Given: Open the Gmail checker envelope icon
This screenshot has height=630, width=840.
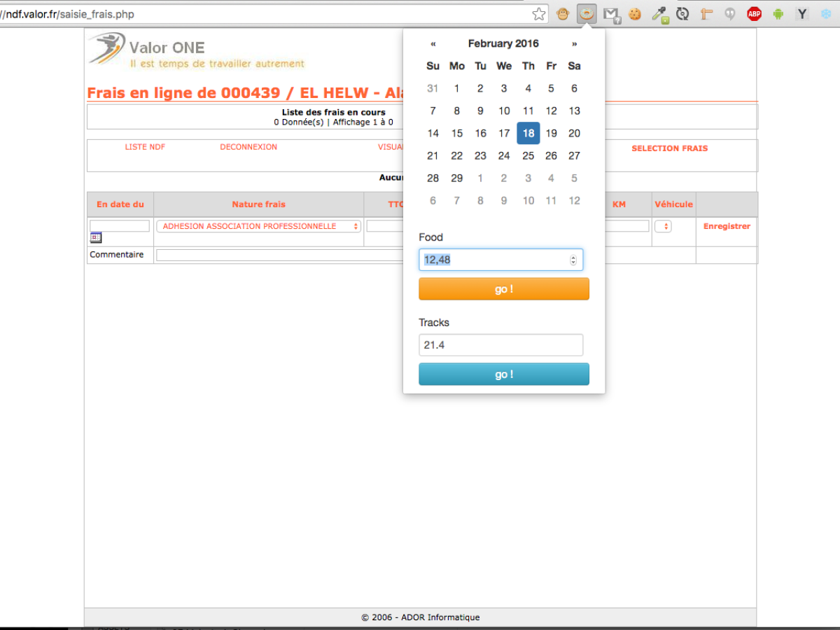Looking at the screenshot, I should point(612,14).
